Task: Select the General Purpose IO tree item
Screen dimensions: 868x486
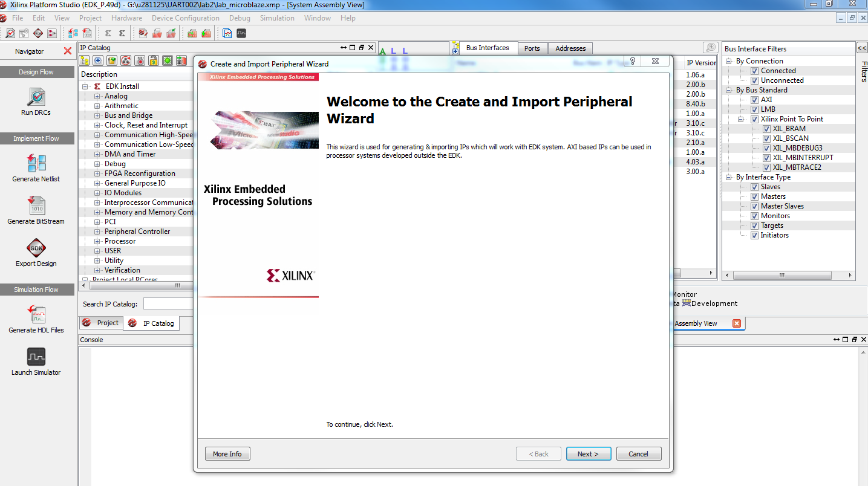Action: [x=135, y=183]
